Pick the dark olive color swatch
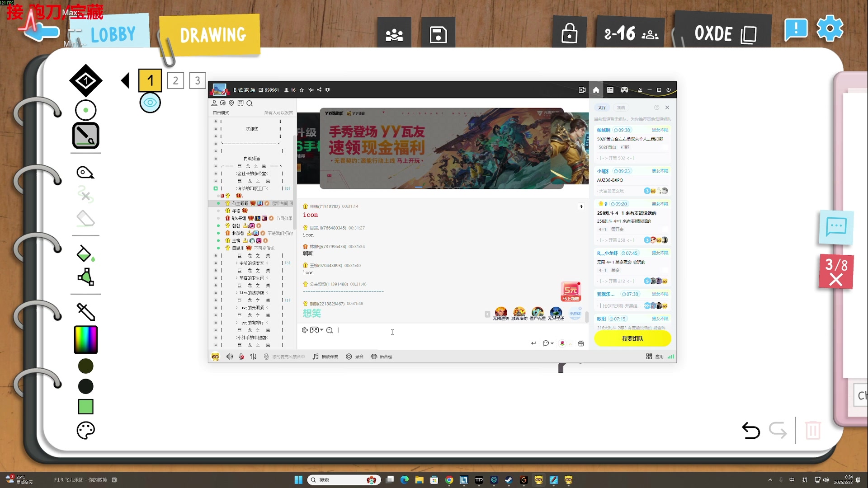Screen dimensions: 868x488 85,366
